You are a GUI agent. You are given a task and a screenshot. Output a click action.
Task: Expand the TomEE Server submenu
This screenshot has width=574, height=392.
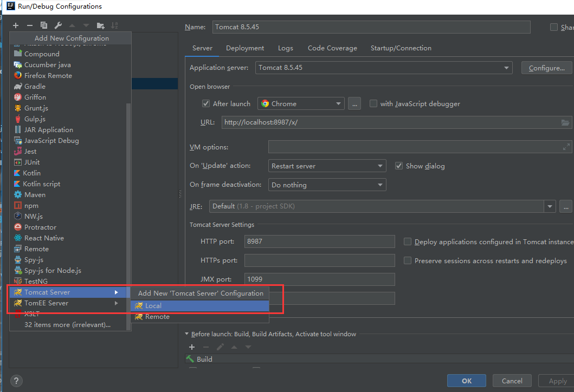[69, 303]
